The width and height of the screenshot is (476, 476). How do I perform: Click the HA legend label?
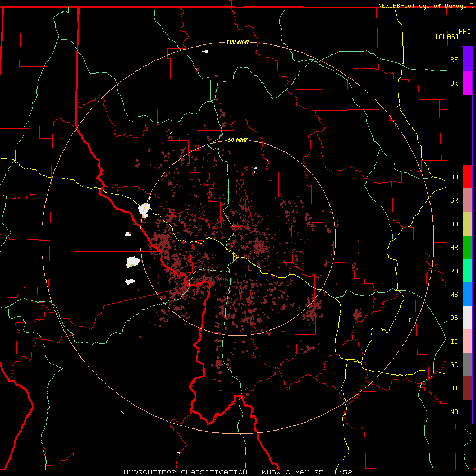(x=454, y=177)
